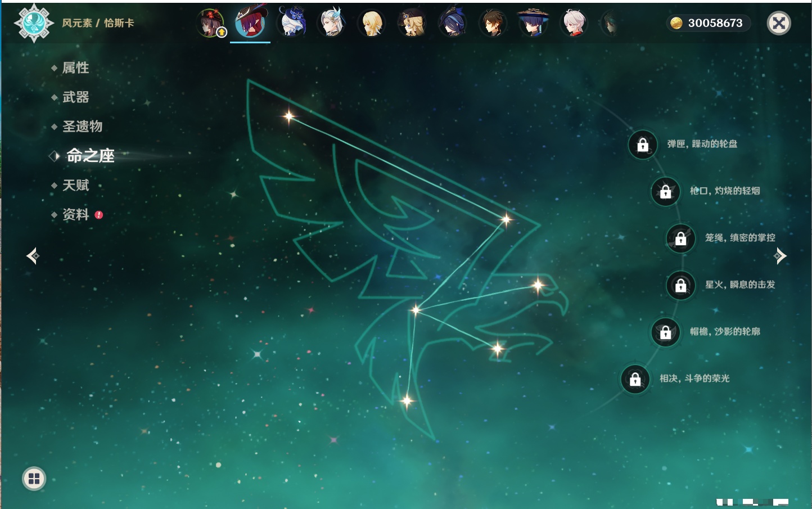Switch to Furina's character portrait

pos(291,22)
